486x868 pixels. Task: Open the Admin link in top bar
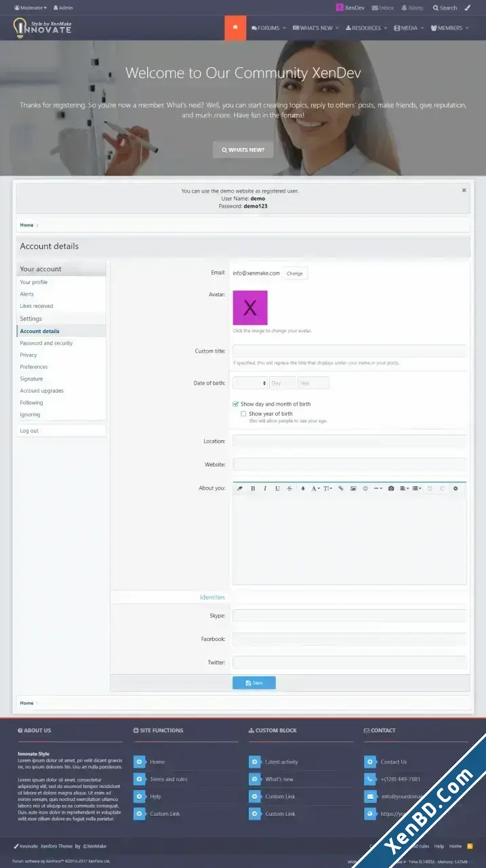click(63, 8)
